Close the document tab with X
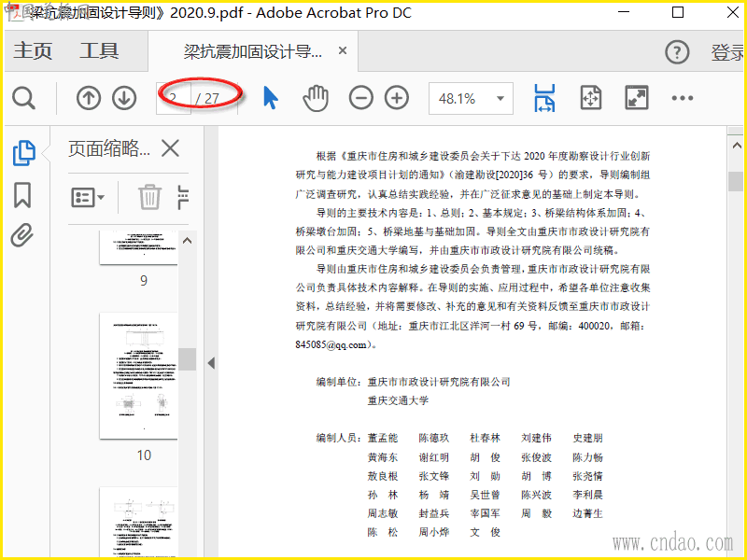This screenshot has width=747, height=560. coord(343,50)
